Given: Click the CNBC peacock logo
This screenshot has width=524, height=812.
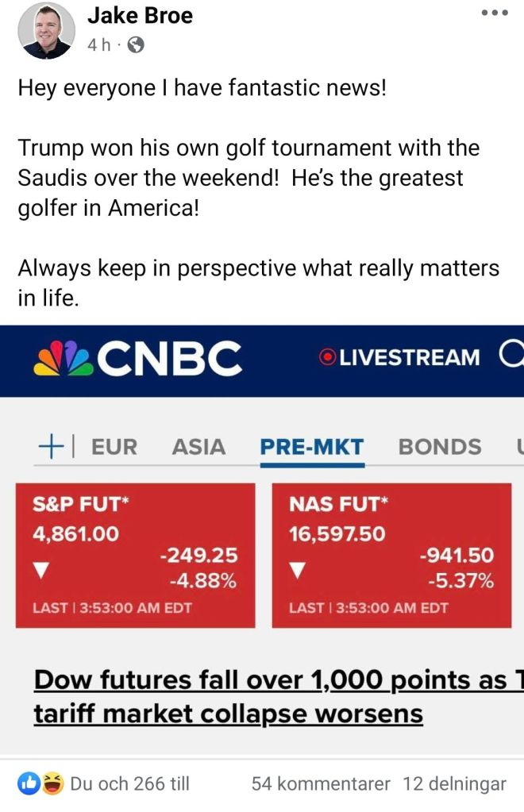Looking at the screenshot, I should pos(66,358).
